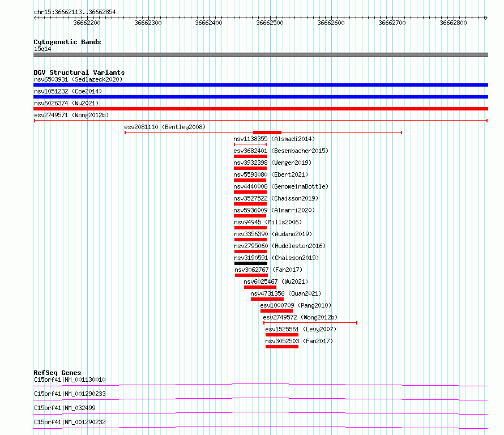The image size is (504, 435).
Task: Select nsv2795060 (Huddleston2016) variant label
Action: (x=280, y=246)
